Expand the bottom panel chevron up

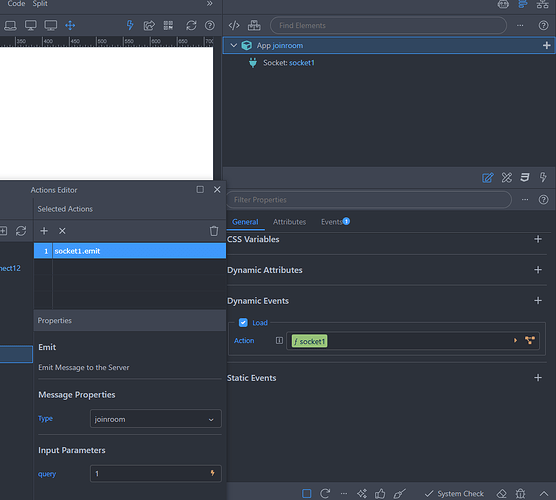coord(544,494)
